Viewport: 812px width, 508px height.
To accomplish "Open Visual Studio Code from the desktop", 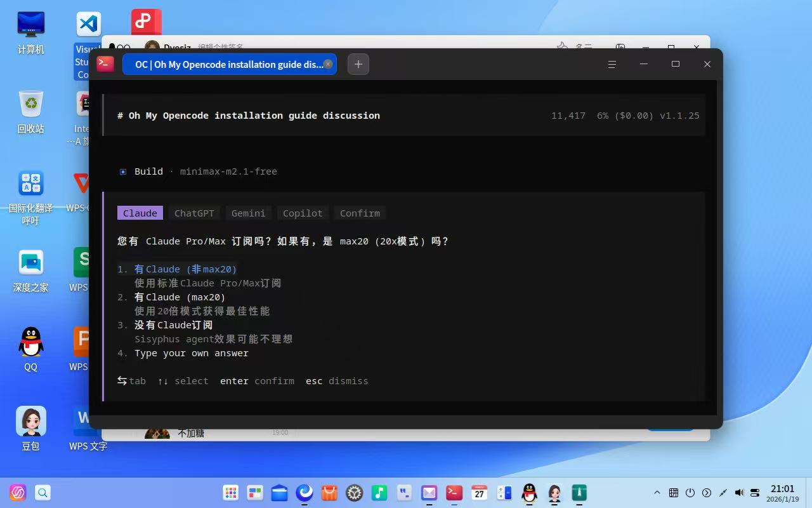I will tap(88, 23).
